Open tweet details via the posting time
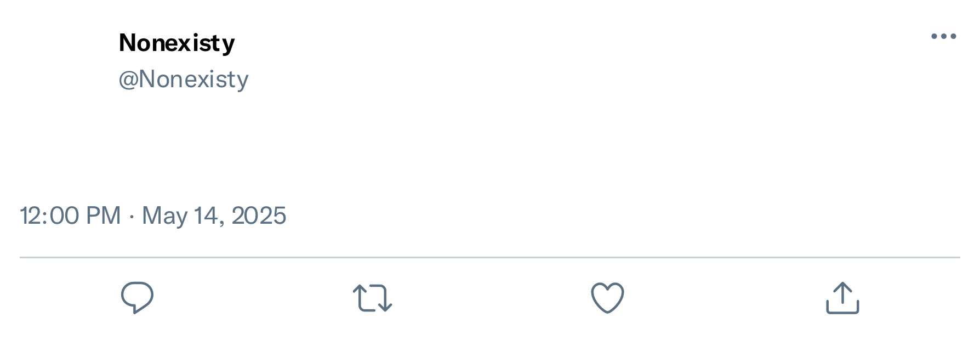 pos(70,216)
